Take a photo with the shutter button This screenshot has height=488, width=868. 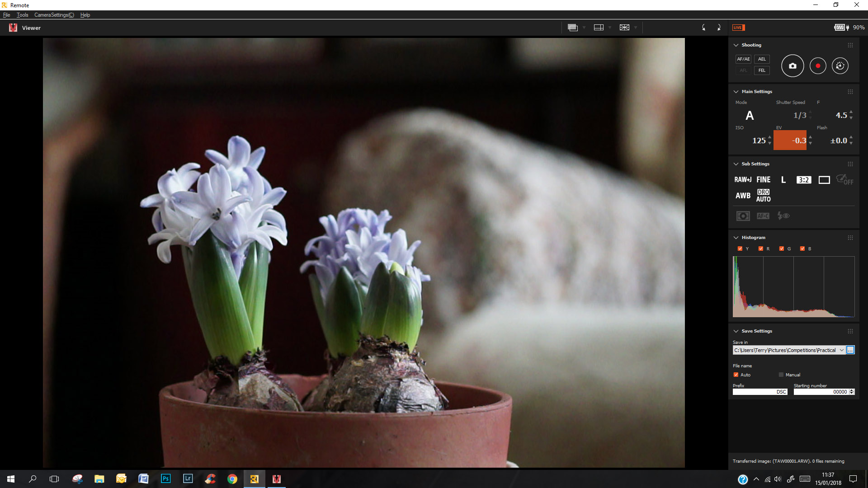point(793,66)
